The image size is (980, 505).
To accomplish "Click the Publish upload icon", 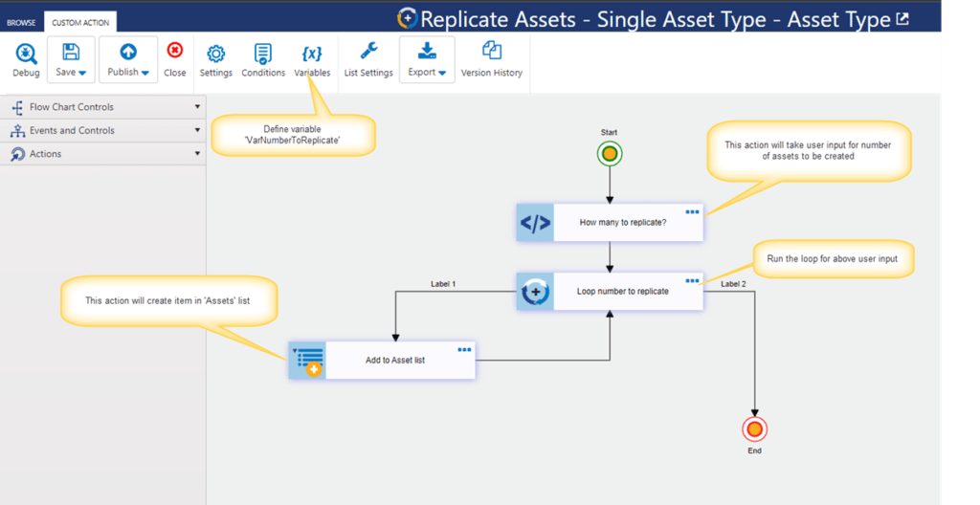I will click(x=128, y=52).
